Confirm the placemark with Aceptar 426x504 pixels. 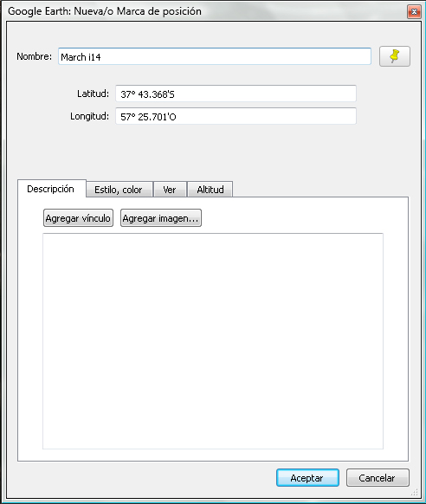(307, 478)
